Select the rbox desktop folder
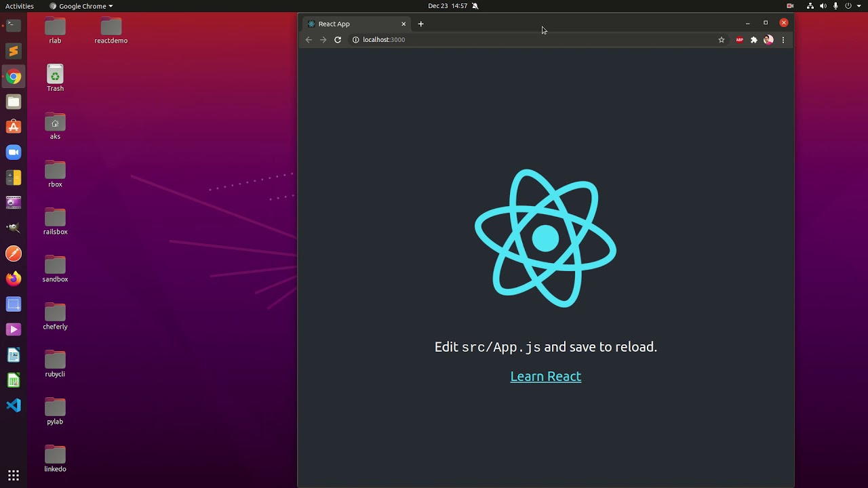This screenshot has height=488, width=868. (55, 174)
